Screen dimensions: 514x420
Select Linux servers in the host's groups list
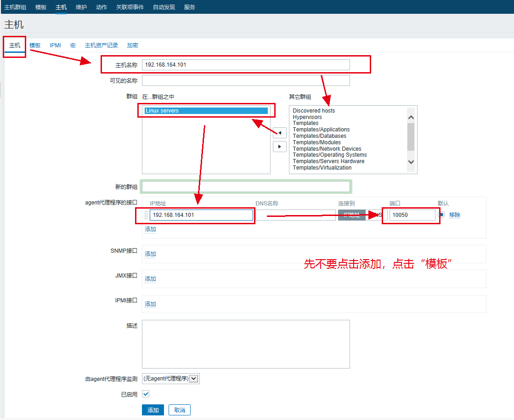pyautogui.click(x=206, y=111)
